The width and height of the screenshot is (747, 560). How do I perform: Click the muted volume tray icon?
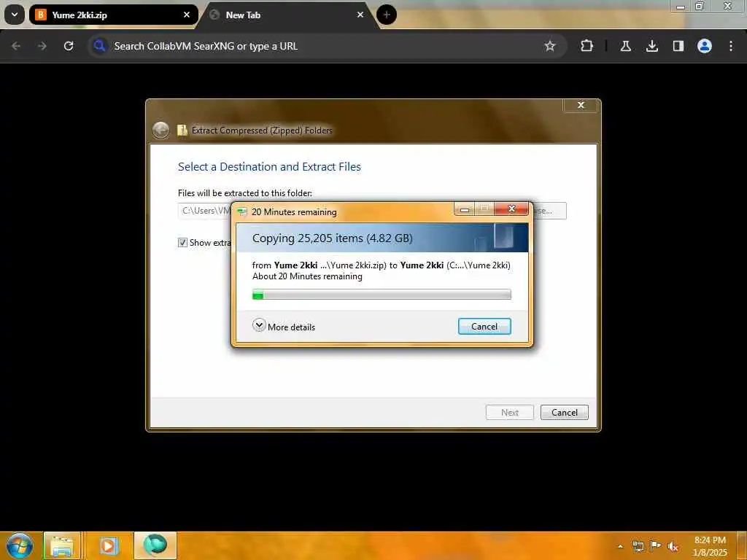(673, 547)
